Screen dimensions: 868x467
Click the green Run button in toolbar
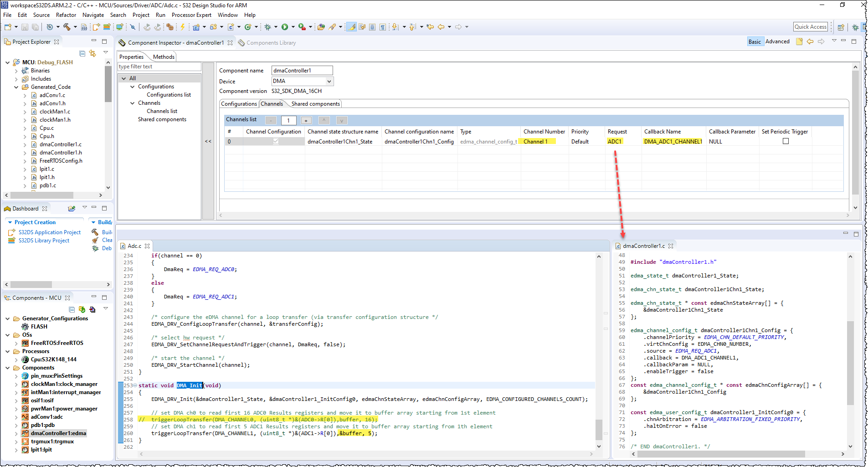pyautogui.click(x=285, y=27)
